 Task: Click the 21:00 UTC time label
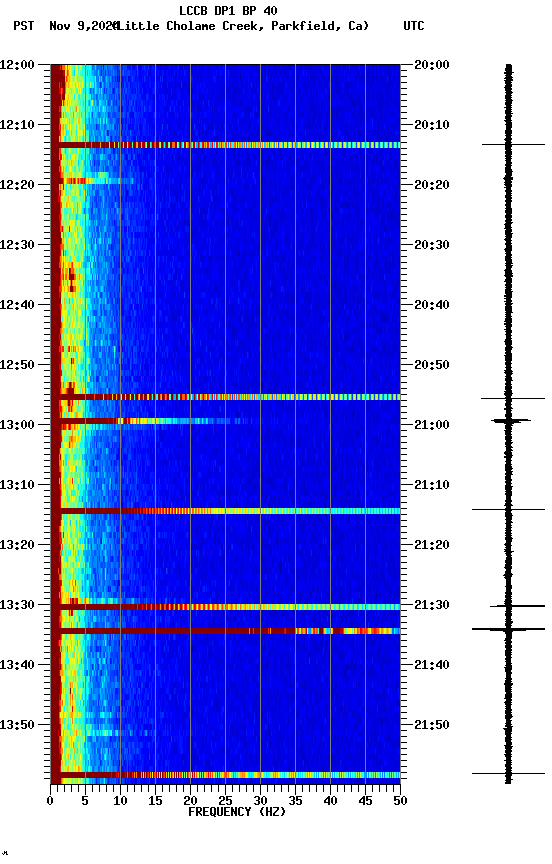pos(432,425)
